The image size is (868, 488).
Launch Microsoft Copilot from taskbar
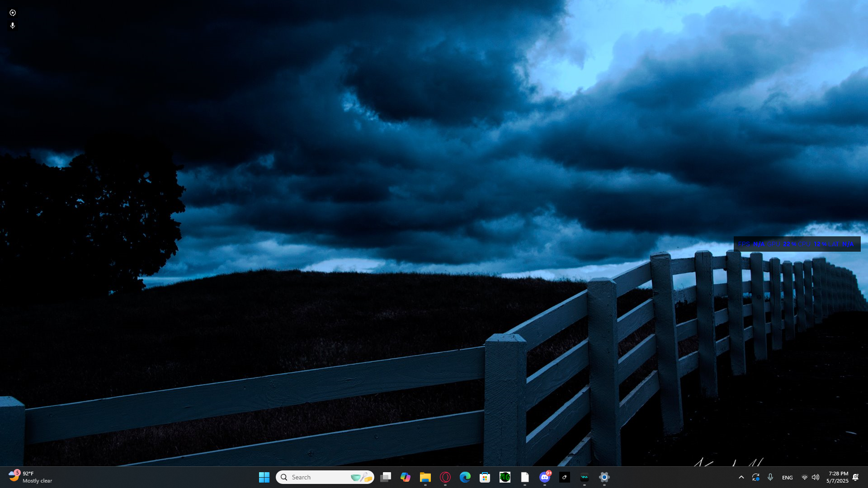pyautogui.click(x=406, y=477)
